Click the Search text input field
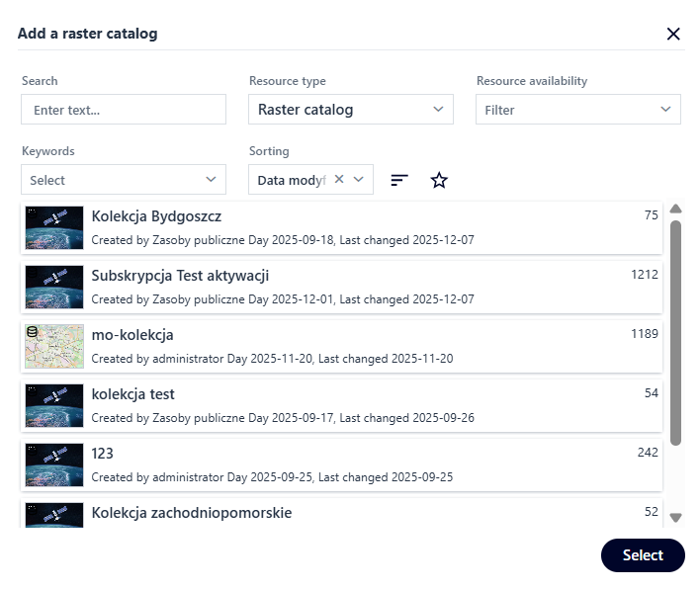The image size is (700, 590). tap(124, 110)
